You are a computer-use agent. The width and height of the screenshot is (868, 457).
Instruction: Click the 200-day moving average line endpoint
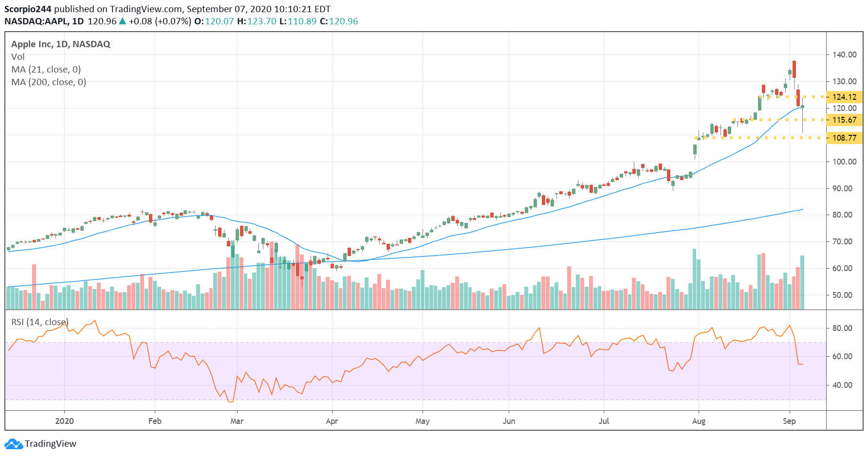point(802,209)
